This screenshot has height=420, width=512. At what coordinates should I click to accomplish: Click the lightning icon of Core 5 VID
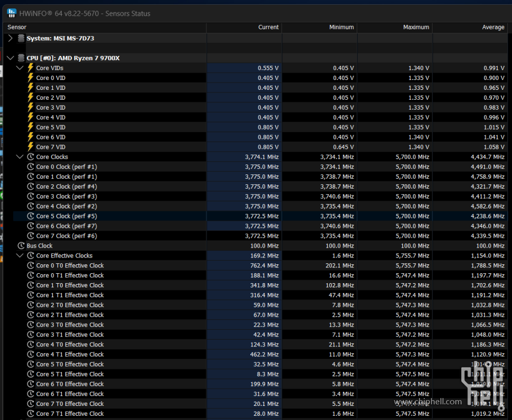click(30, 127)
